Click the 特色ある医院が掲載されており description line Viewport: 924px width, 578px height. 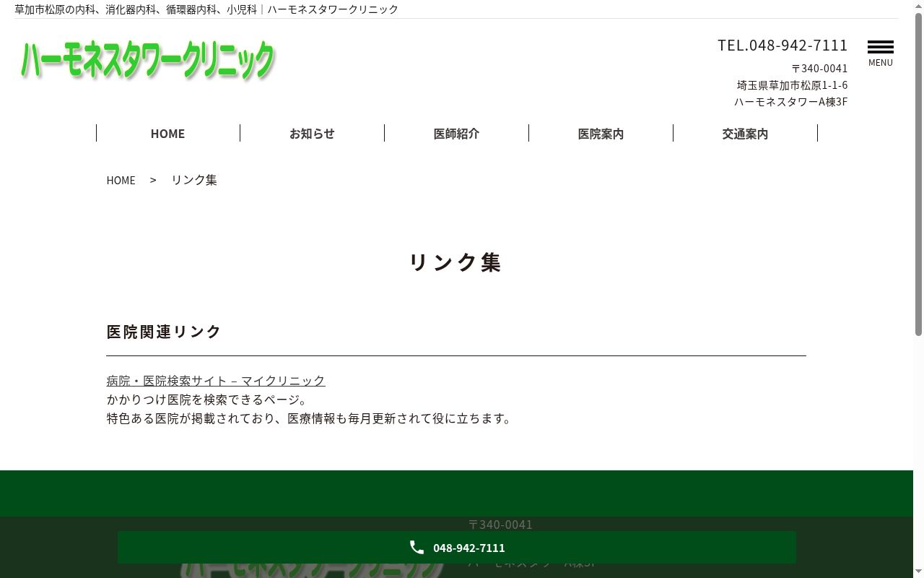point(309,418)
